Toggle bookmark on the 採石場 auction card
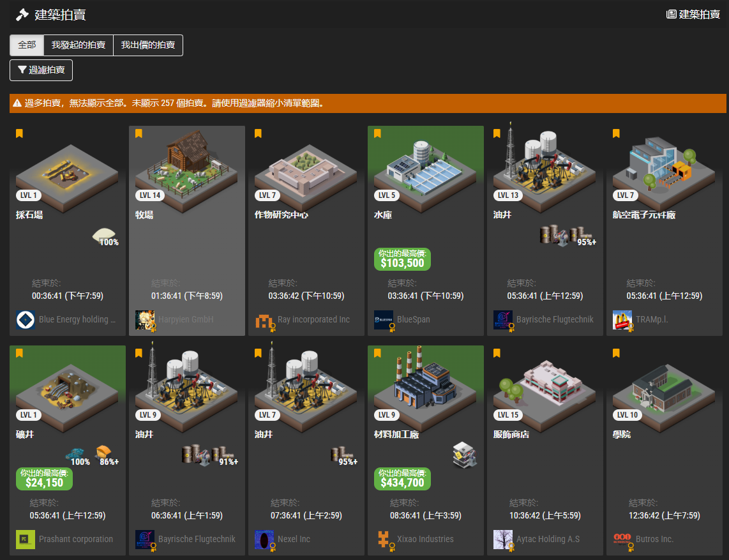 tap(19, 133)
